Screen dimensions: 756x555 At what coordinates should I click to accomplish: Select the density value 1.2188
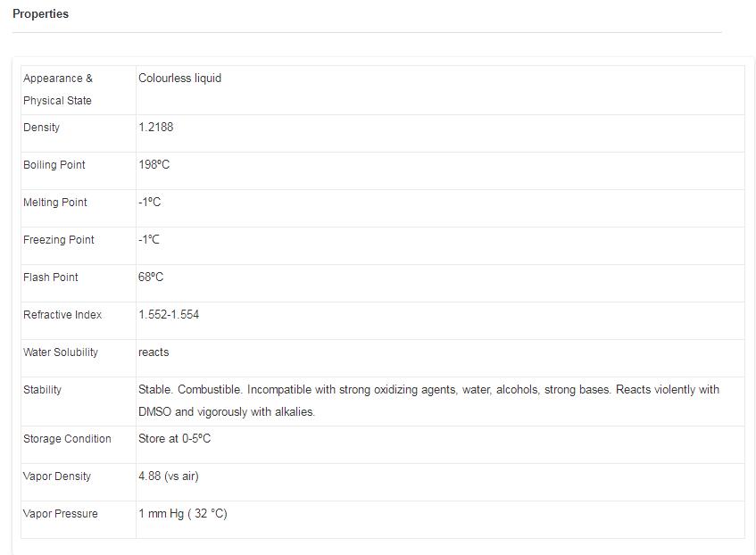[x=156, y=128]
